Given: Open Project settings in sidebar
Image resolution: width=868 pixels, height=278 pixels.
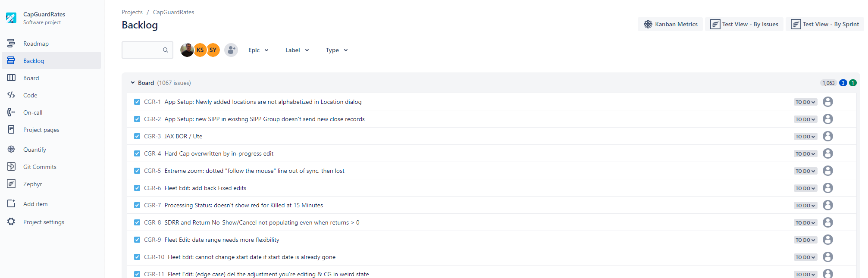Looking at the screenshot, I should tap(51, 222).
